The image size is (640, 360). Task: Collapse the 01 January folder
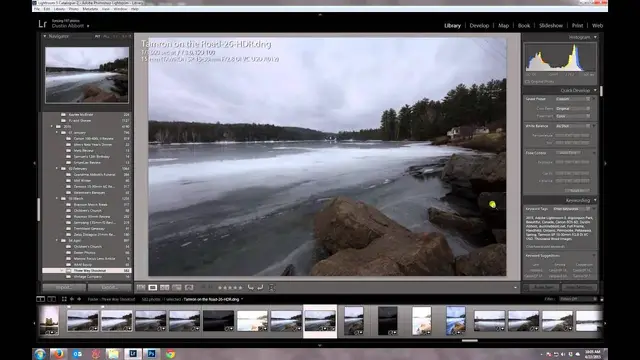tap(57, 133)
